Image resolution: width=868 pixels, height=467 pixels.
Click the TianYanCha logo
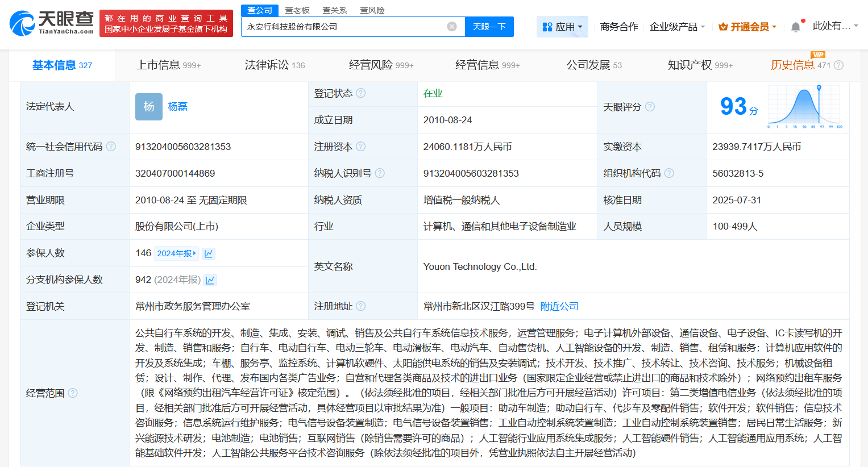[52, 23]
